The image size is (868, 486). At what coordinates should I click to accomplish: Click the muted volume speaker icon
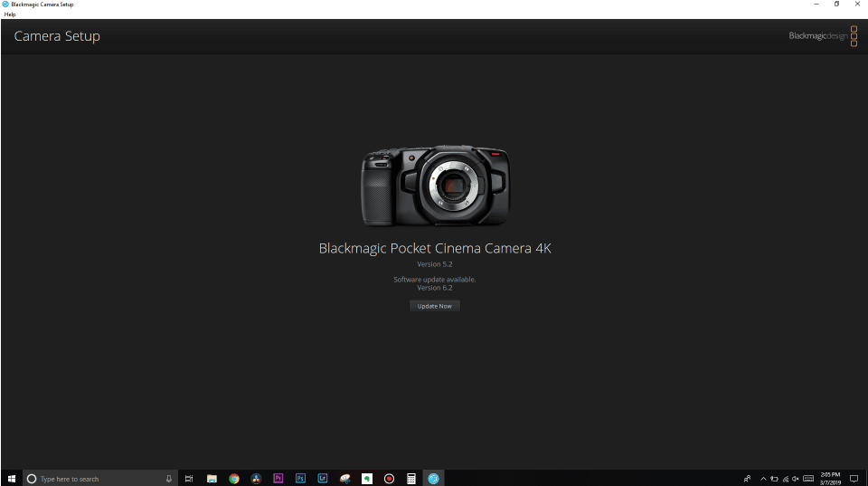point(796,479)
